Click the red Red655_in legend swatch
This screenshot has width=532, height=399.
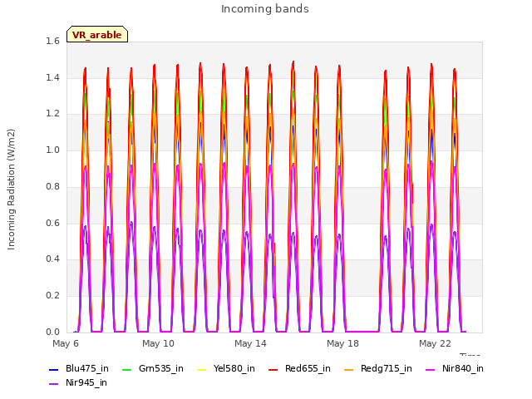coord(273,369)
